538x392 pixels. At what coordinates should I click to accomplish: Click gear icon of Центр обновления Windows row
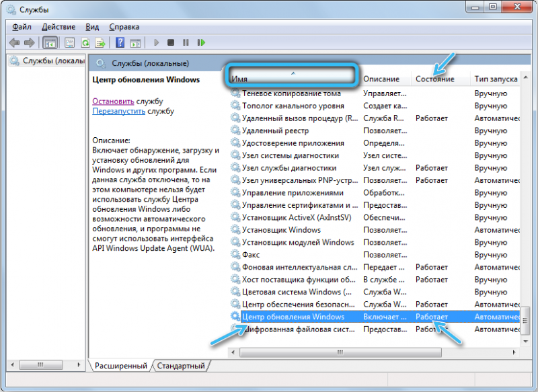coord(235,317)
